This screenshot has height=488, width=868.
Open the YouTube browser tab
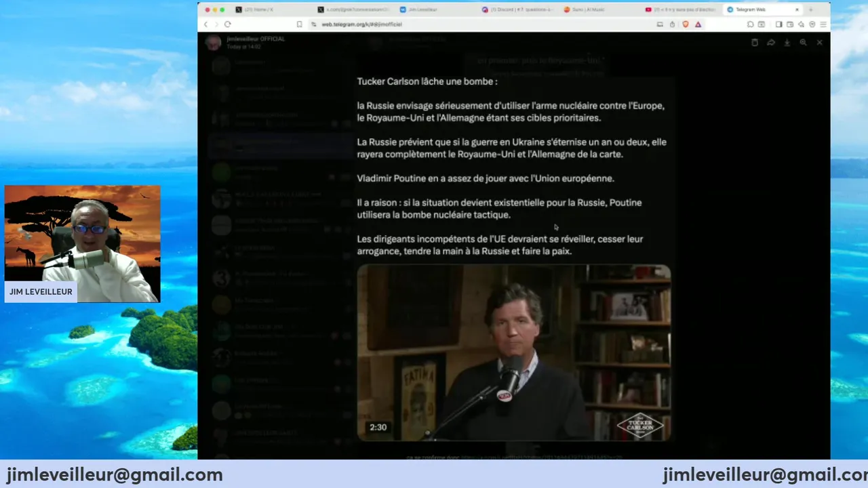pyautogui.click(x=682, y=9)
